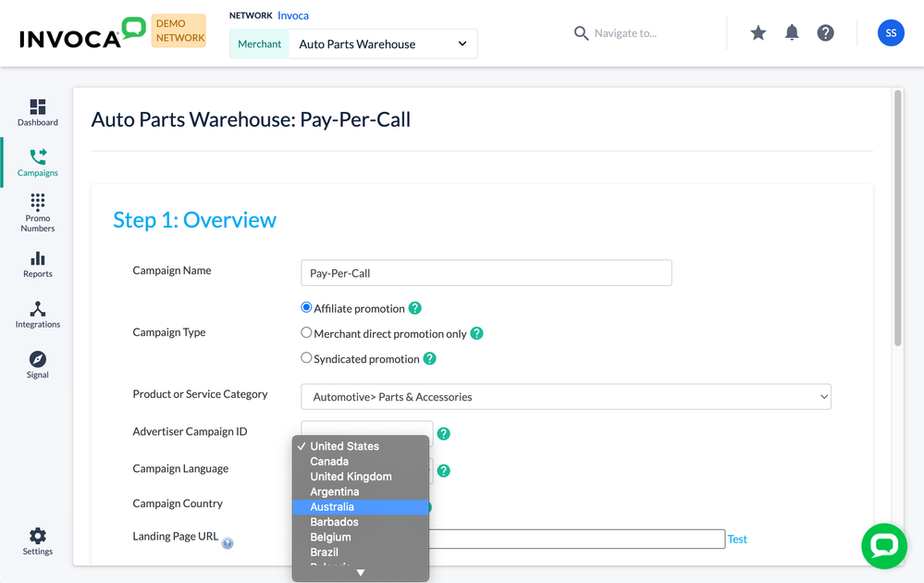Open the Integrations sidebar icon
The width and height of the screenshot is (924, 583).
[x=38, y=315]
